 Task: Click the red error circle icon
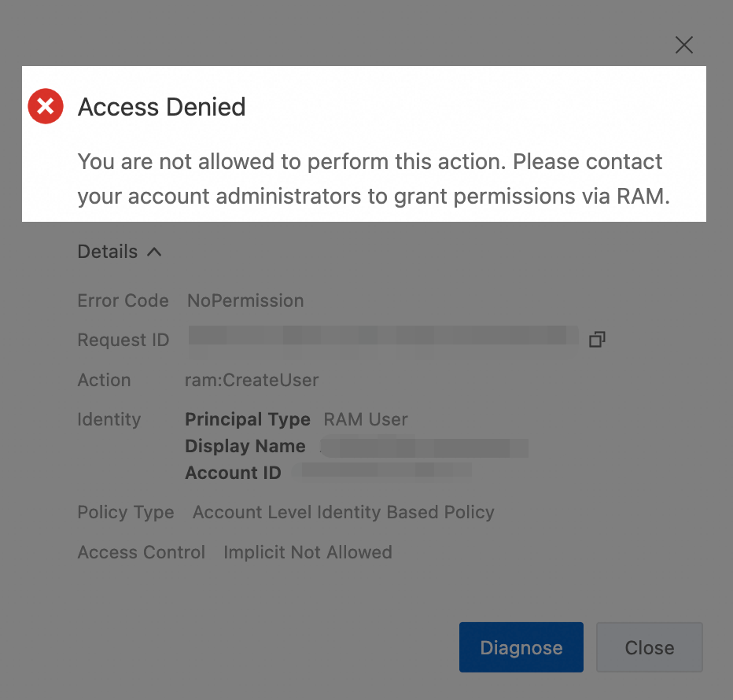coord(46,107)
